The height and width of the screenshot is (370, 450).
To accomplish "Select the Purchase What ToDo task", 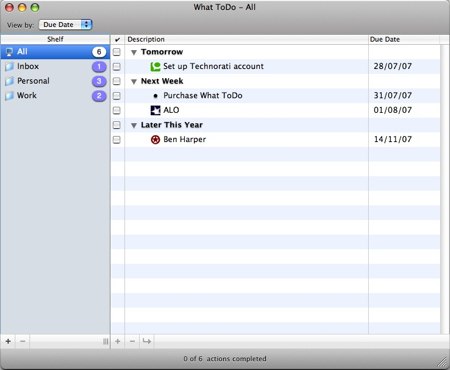I will pyautogui.click(x=203, y=96).
